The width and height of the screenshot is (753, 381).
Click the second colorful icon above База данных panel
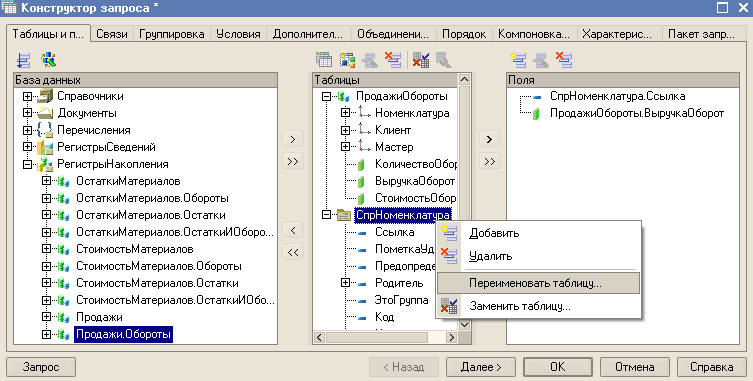click(x=48, y=60)
